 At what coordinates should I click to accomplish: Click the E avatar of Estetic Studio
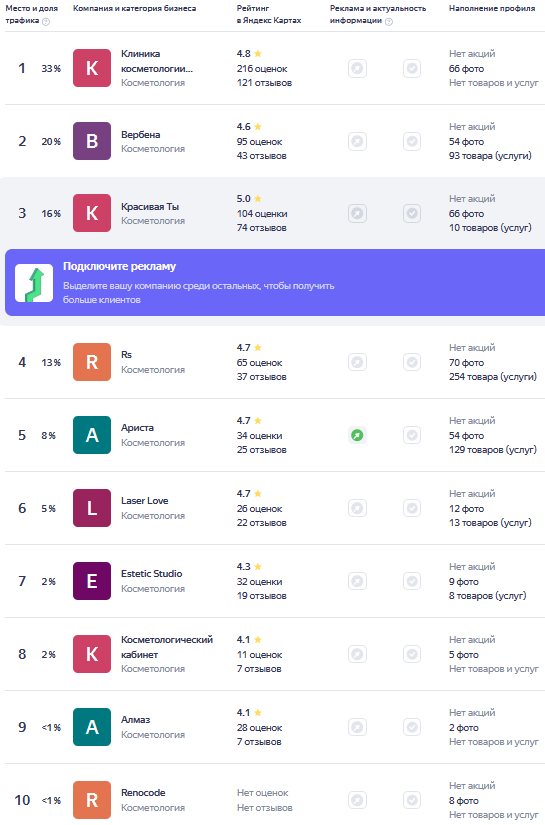click(x=92, y=581)
